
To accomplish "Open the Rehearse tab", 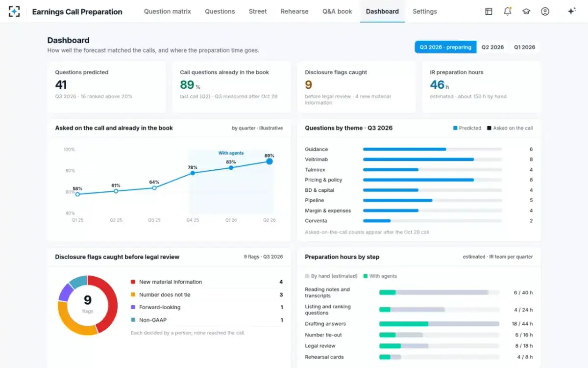I will 294,11.
